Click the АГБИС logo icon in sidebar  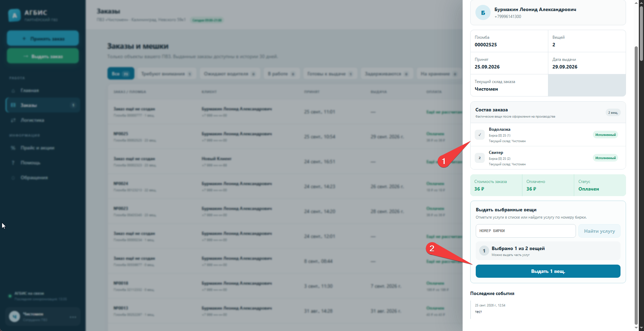click(x=15, y=15)
